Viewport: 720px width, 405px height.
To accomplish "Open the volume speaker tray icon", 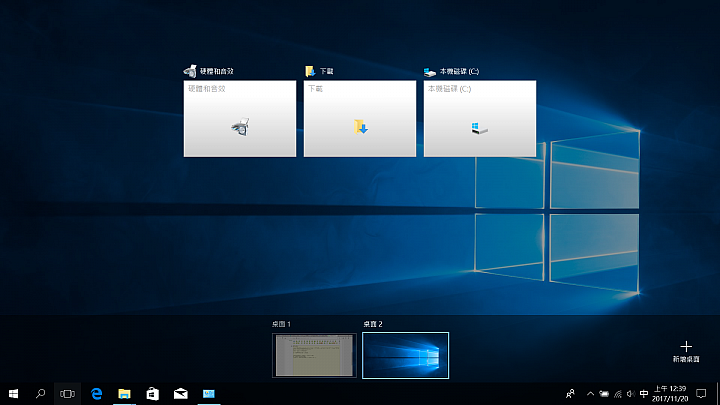I will click(631, 394).
